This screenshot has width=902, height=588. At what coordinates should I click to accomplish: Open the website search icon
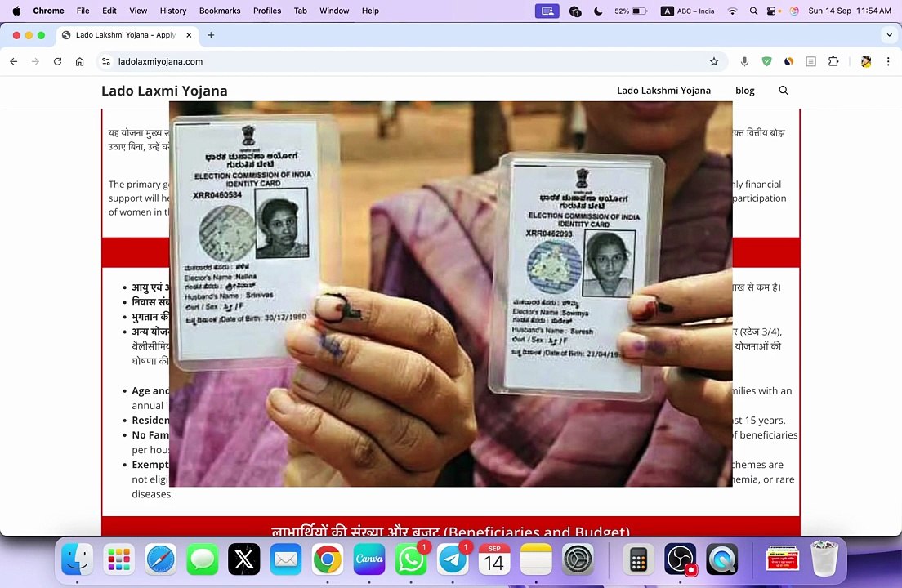point(784,90)
